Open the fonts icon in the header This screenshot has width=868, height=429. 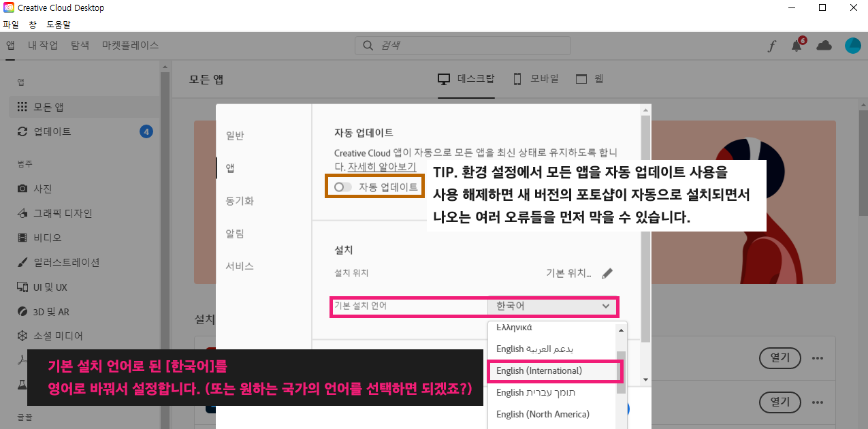pos(771,46)
